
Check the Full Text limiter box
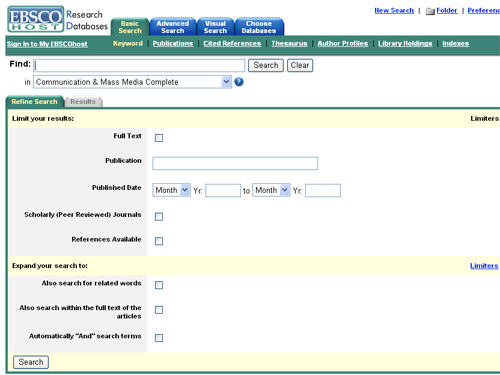[159, 138]
